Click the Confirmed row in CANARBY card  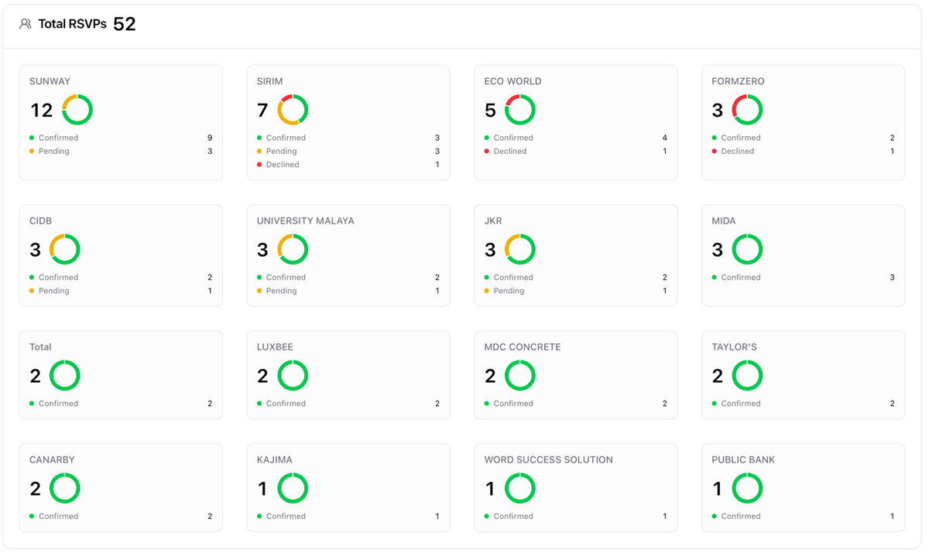click(x=121, y=516)
